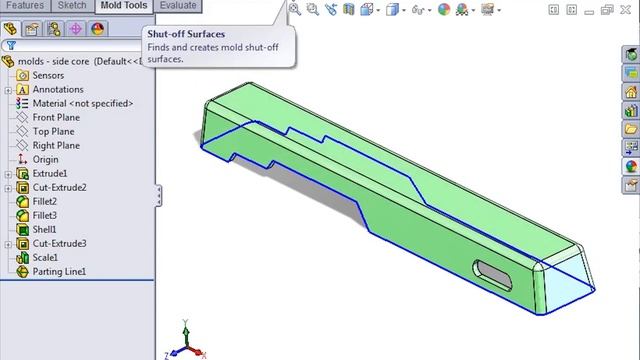Select the Fillet2 feature

[x=44, y=202]
